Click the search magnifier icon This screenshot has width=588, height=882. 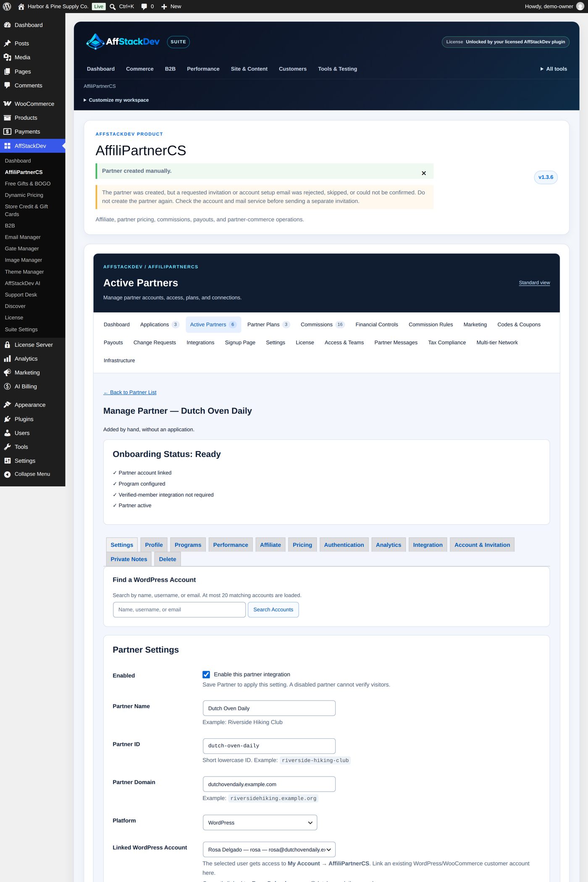(113, 6)
